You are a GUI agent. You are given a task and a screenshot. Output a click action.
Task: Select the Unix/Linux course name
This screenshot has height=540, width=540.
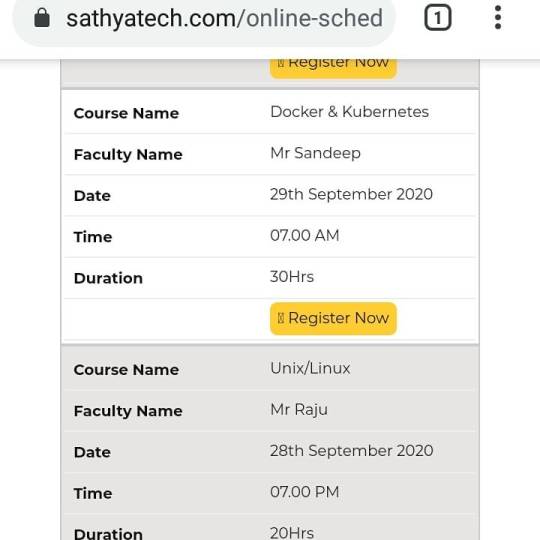(310, 368)
